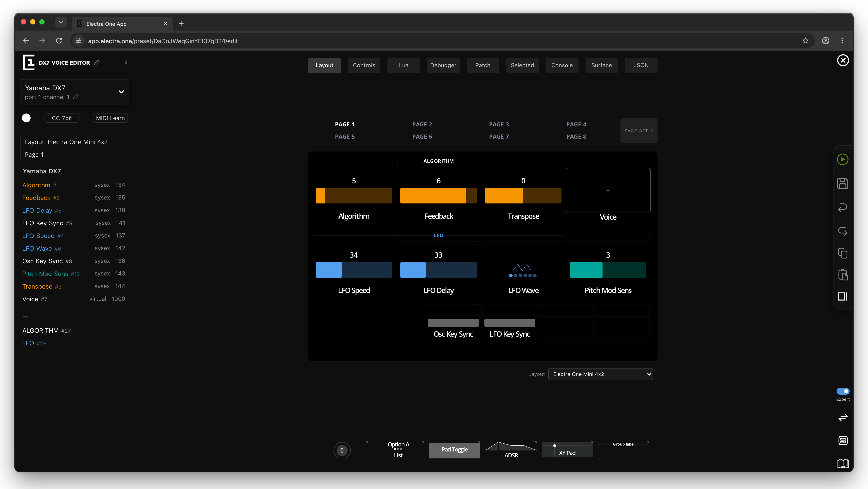
Task: Select the XY Pad control type
Action: 567,449
